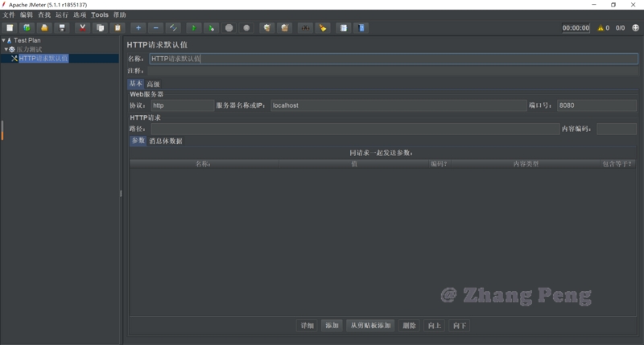Click the 从剪贴板添加 button
Image resolution: width=644 pixels, height=345 pixels.
[x=370, y=326]
